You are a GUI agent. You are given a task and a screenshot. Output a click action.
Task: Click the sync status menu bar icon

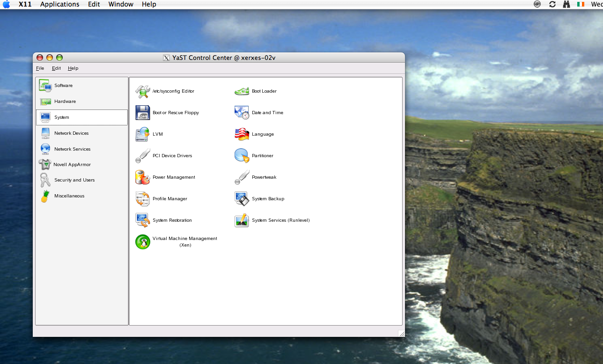[x=552, y=4]
